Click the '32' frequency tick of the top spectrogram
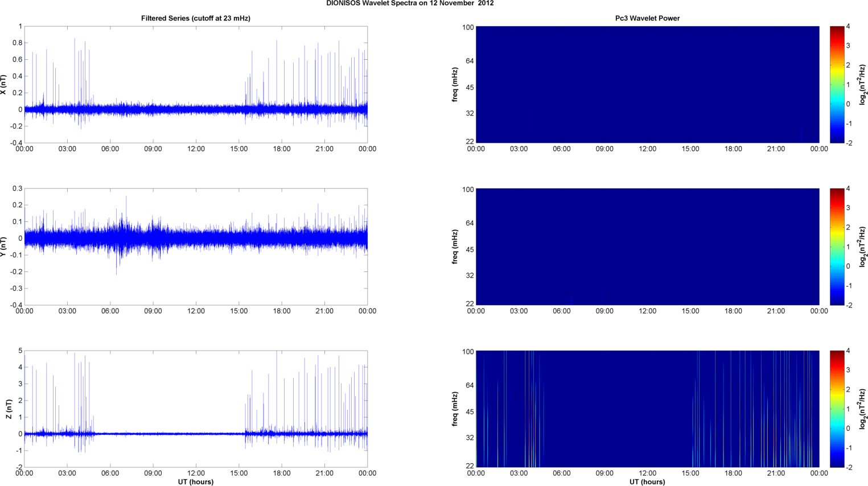Image resolution: width=868 pixels, height=486 pixels. [x=470, y=113]
